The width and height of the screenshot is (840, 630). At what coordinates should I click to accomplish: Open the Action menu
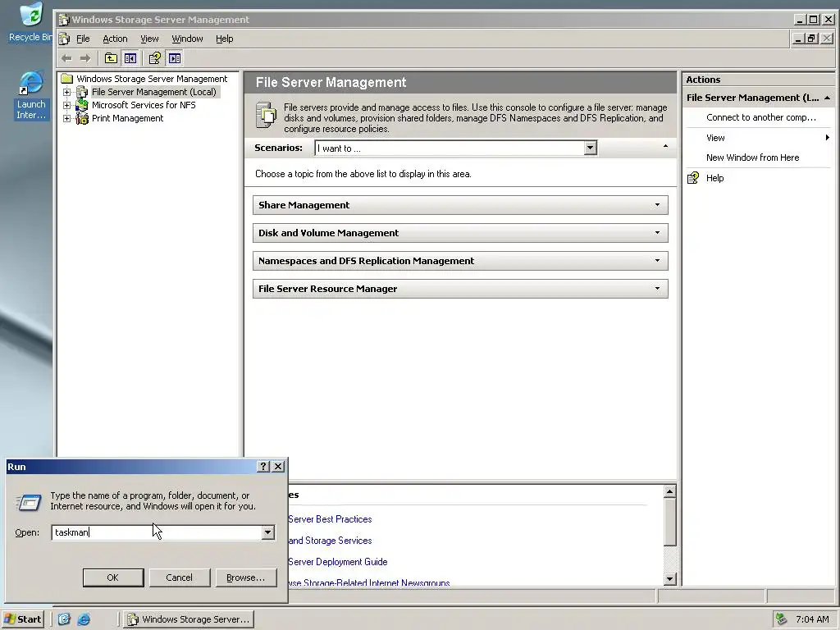[115, 39]
